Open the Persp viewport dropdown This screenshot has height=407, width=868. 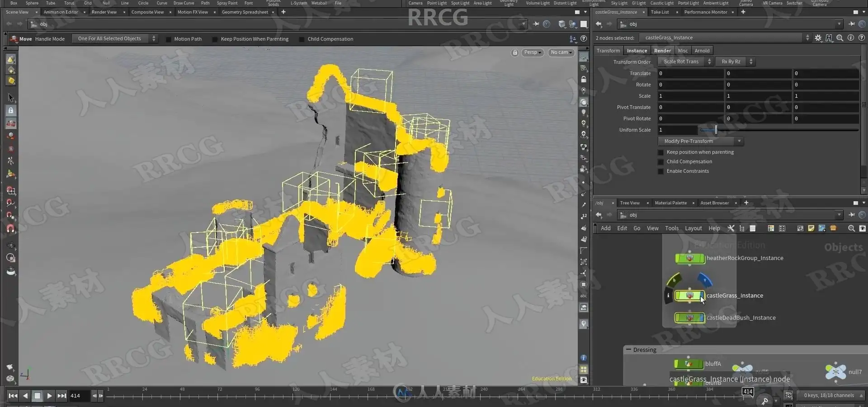[533, 52]
